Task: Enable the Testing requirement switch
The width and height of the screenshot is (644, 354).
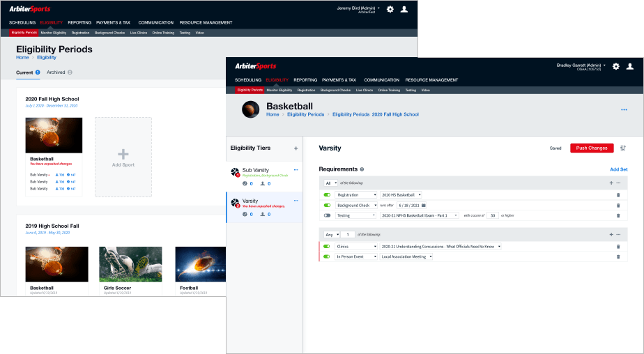Action: tap(327, 215)
